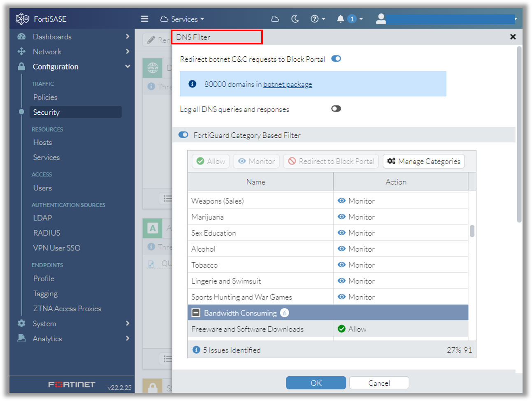Click the hamburger menu icon

pyautogui.click(x=144, y=19)
